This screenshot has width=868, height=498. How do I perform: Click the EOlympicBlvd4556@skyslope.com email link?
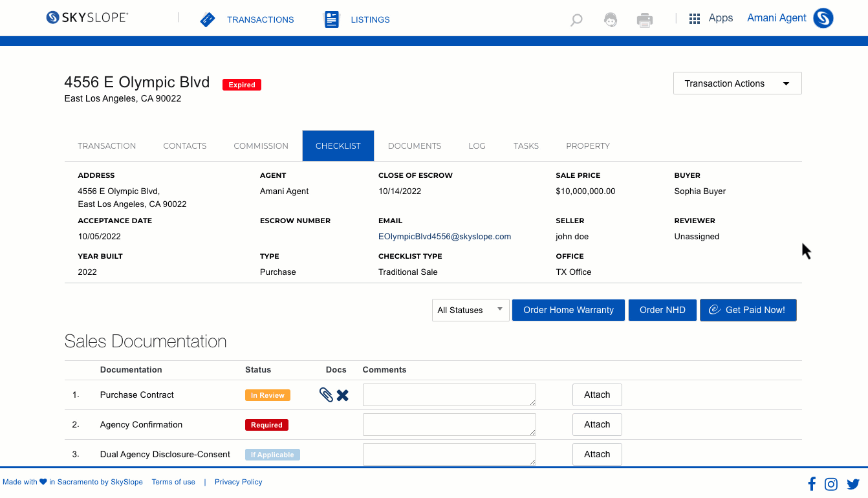click(444, 237)
